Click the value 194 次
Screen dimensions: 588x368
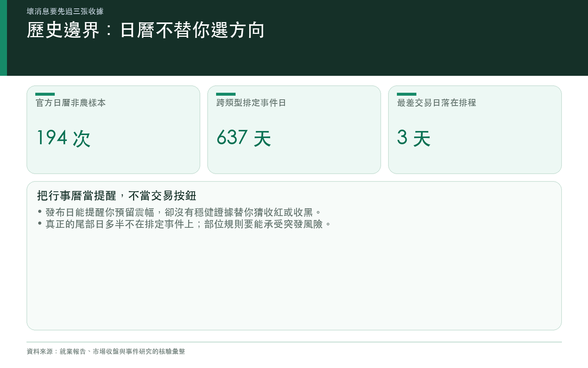click(63, 138)
